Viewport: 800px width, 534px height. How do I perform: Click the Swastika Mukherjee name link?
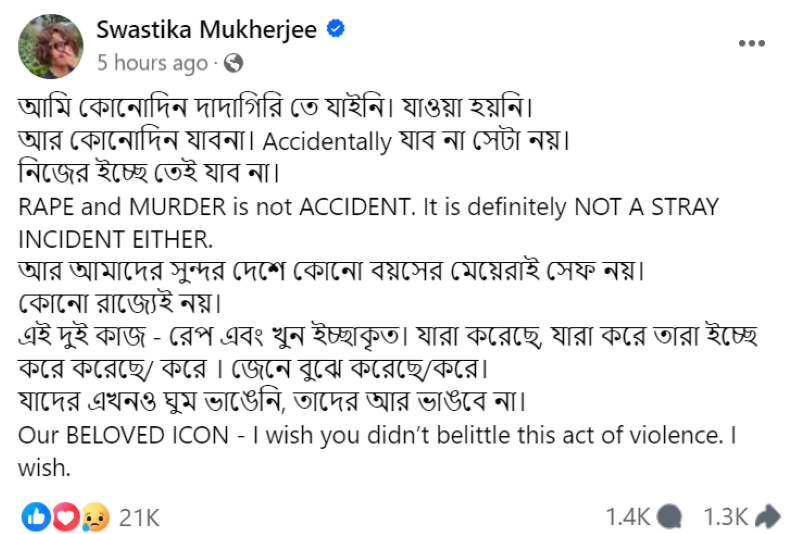(x=206, y=30)
